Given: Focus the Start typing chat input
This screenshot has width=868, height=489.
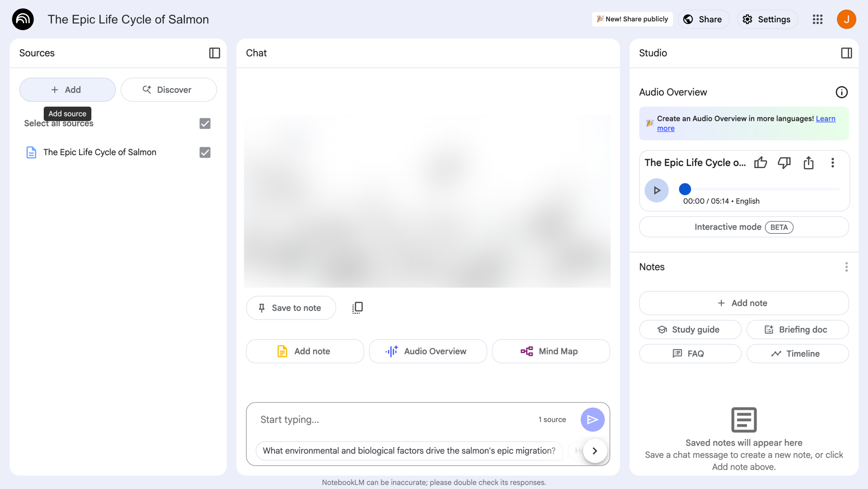Looking at the screenshot, I should 390,420.
